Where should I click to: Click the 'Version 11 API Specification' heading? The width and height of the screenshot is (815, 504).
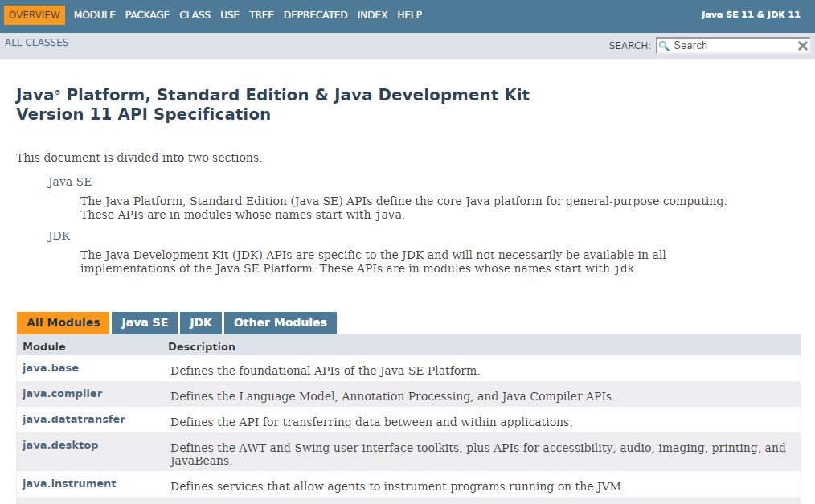coord(143,114)
